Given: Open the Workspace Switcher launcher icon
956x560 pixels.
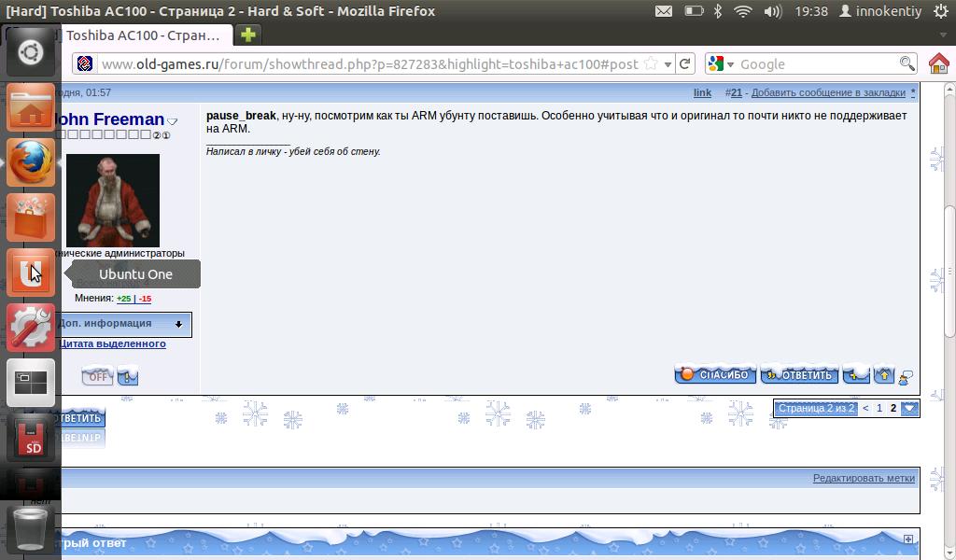Looking at the screenshot, I should [31, 382].
